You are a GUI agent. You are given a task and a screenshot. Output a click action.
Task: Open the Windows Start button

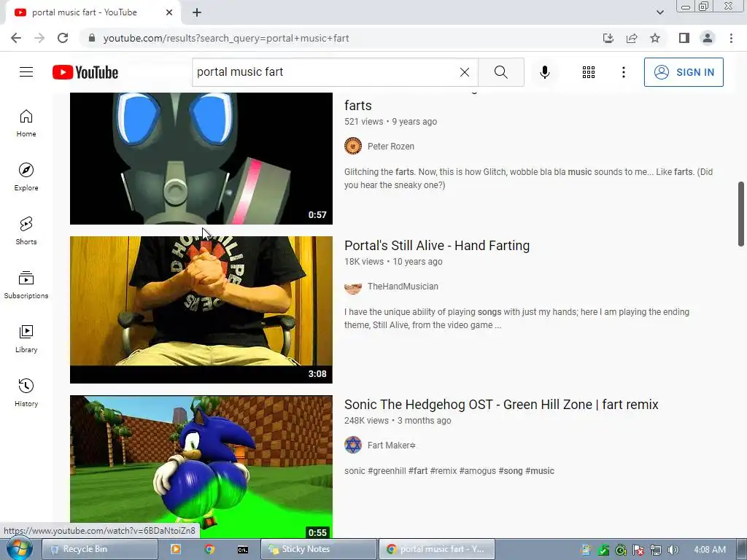[x=19, y=550]
